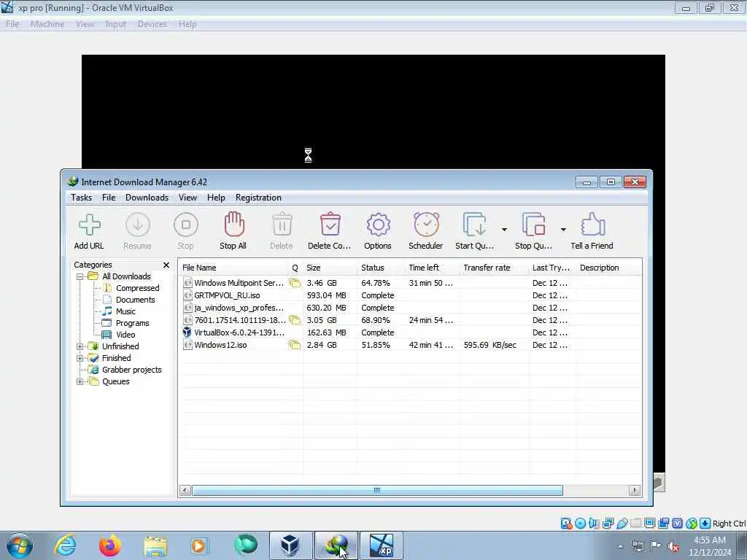Click the Add URL toolbar icon

[x=89, y=225]
